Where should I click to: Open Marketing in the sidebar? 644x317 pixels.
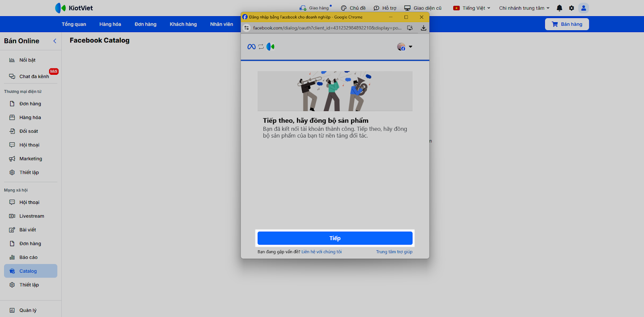[x=31, y=158]
